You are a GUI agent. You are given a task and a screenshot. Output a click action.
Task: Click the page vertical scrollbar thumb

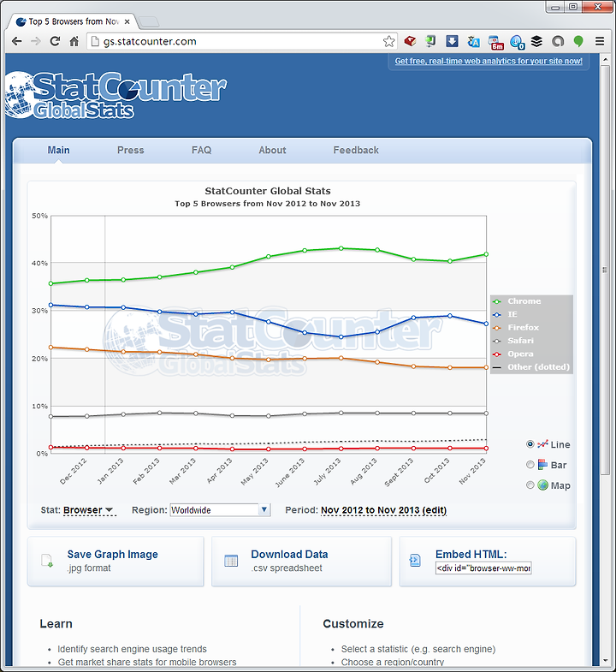point(605,270)
